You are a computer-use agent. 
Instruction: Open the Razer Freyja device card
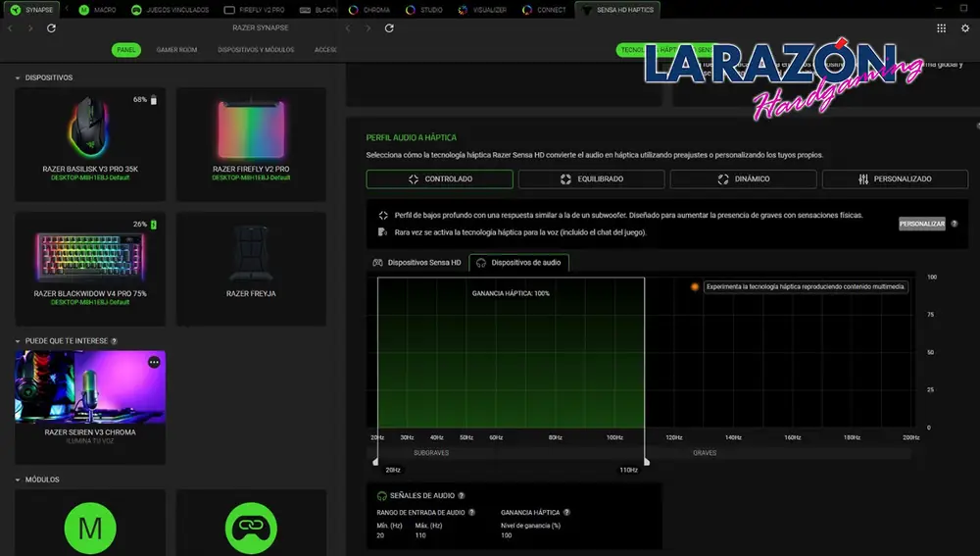tap(251, 269)
